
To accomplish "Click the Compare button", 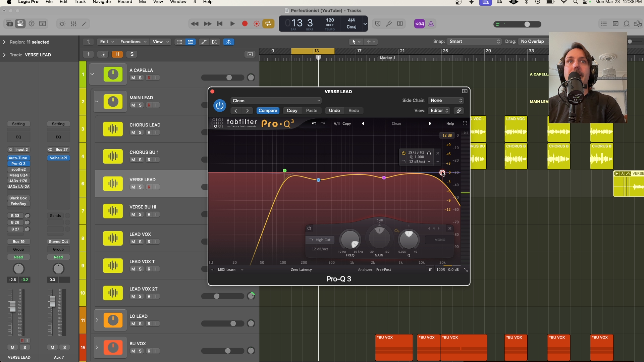I will (268, 111).
